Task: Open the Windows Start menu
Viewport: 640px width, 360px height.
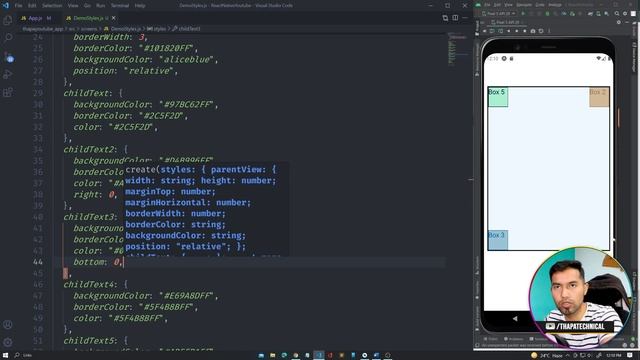Action: [6, 356]
